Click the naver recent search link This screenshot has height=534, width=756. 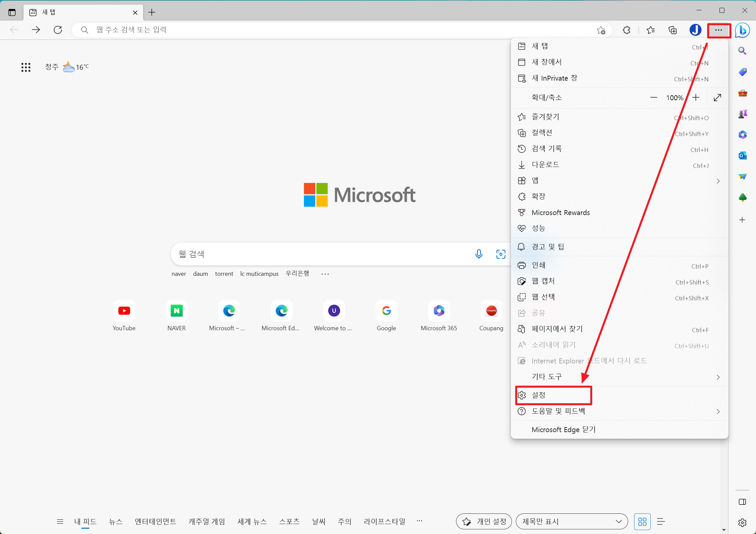179,274
